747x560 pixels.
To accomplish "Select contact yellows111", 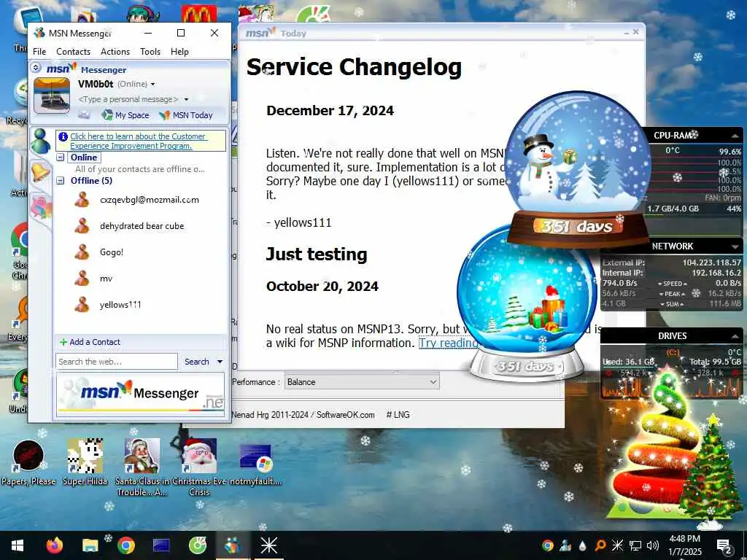I will coord(108,304).
